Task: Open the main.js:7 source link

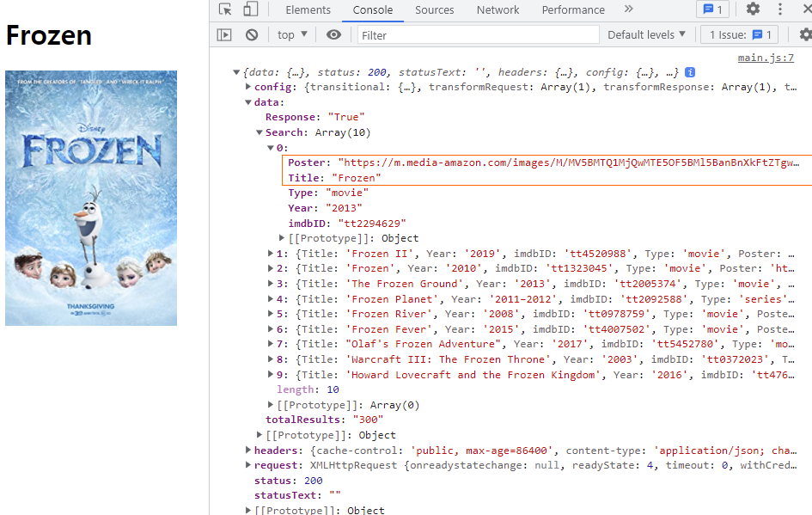Action: (x=766, y=58)
